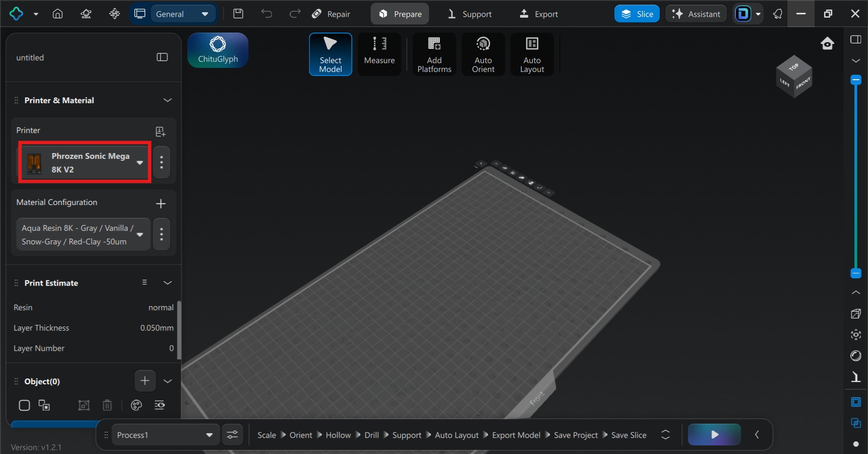Image resolution: width=868 pixels, height=454 pixels.
Task: Click the bottom handle of layer slider
Action: pos(856,273)
